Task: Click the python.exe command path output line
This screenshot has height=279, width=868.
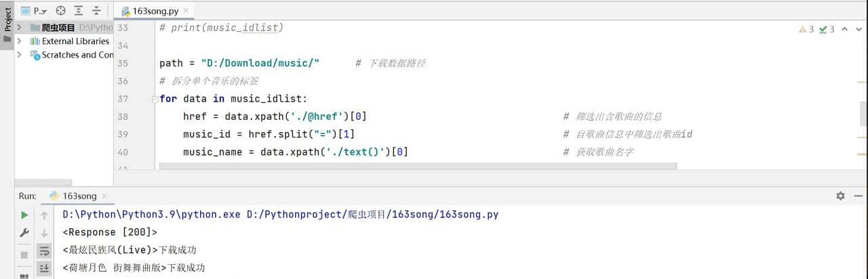Action: pyautogui.click(x=280, y=215)
